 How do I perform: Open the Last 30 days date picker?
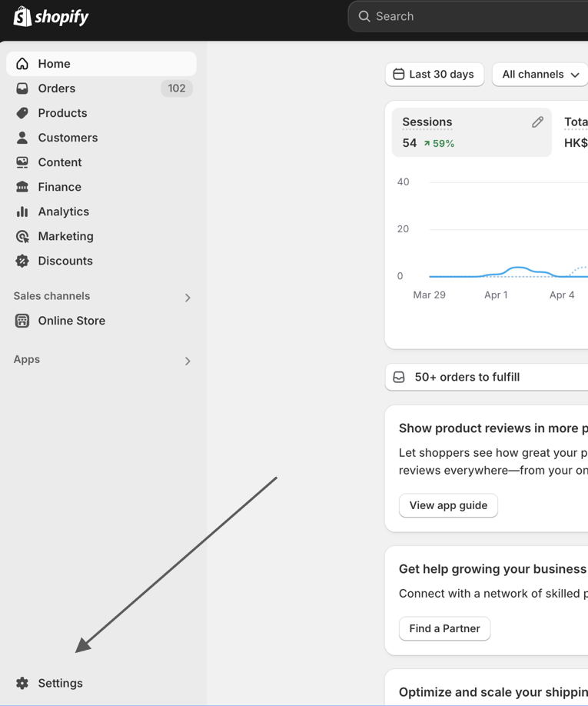(x=434, y=75)
